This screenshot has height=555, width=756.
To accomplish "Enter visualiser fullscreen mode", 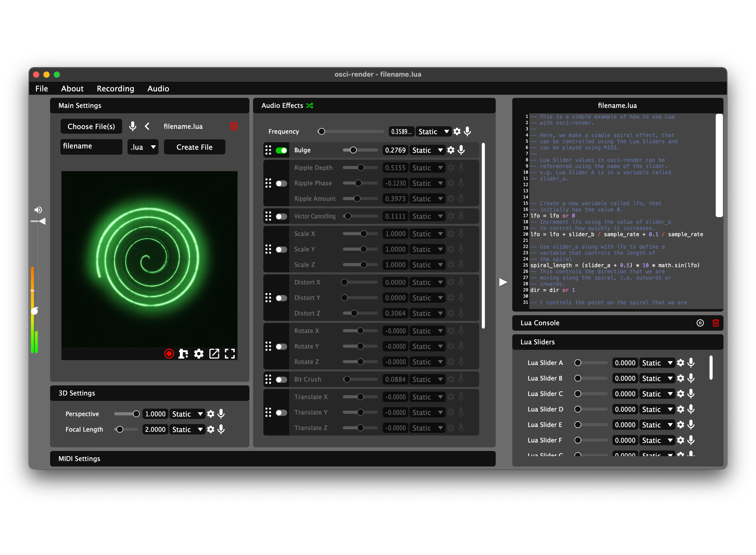I will point(230,353).
